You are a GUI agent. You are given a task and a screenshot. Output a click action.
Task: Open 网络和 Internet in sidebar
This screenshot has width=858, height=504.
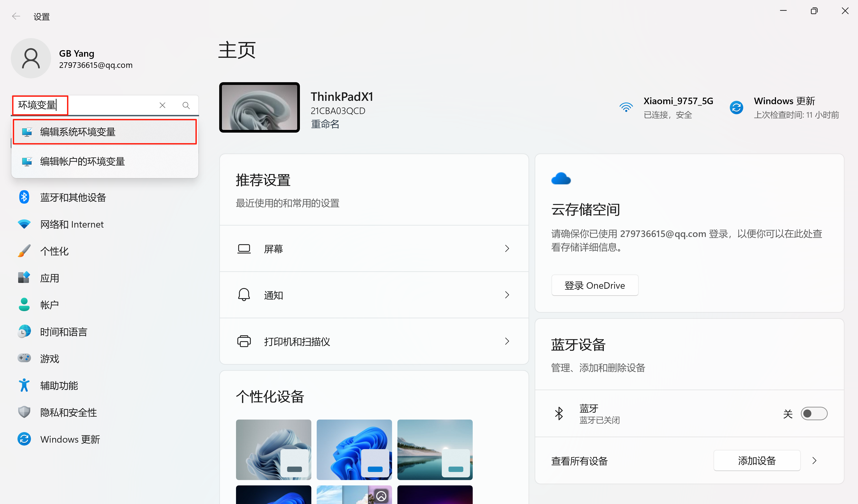pos(72,224)
